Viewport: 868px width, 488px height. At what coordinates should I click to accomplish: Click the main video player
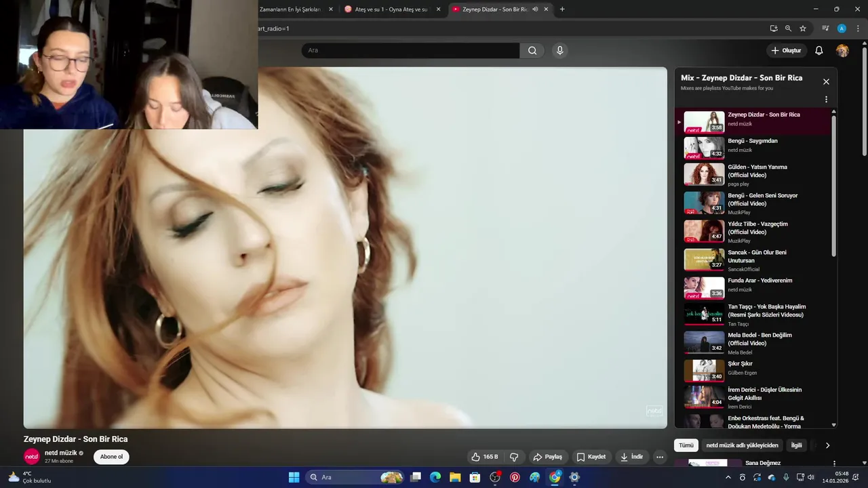pyautogui.click(x=345, y=247)
